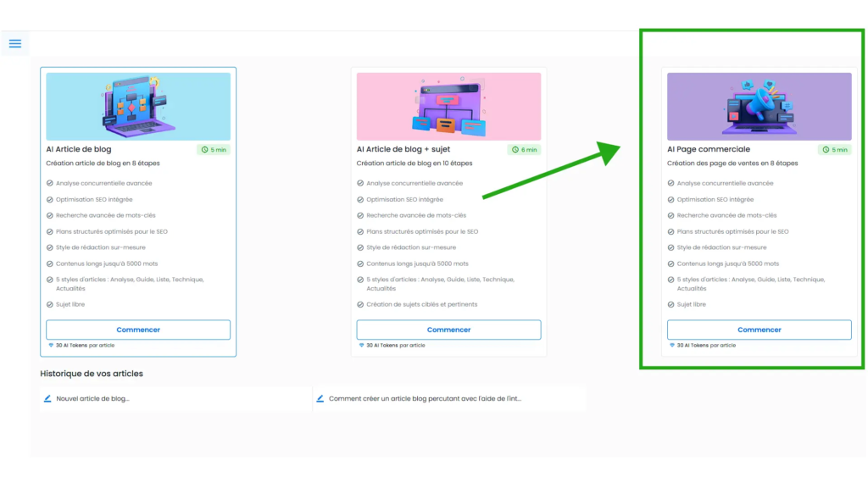868x488 pixels.
Task: Click 'Contenus longs jusqu'à 5000 mots' in AI Article de blog card
Action: click(x=107, y=264)
